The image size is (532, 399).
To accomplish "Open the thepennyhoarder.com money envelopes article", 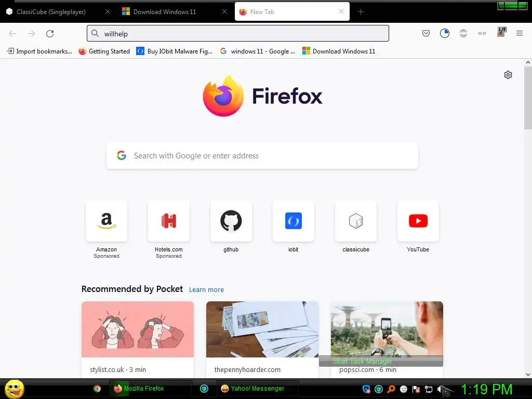I will (262, 339).
